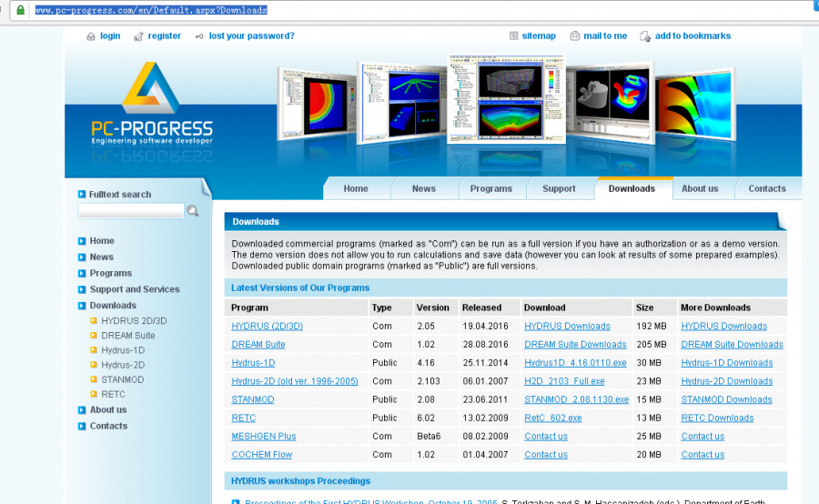Click the login lock icon
Screen dimensions: 819x504
(91, 36)
